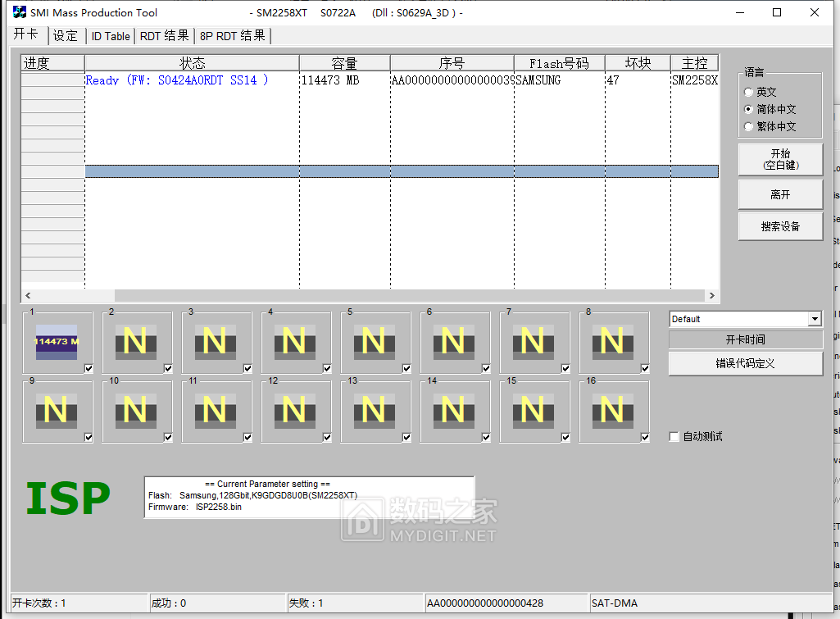Select the port 14 N slot icon
840x619 pixels.
pyautogui.click(x=453, y=410)
